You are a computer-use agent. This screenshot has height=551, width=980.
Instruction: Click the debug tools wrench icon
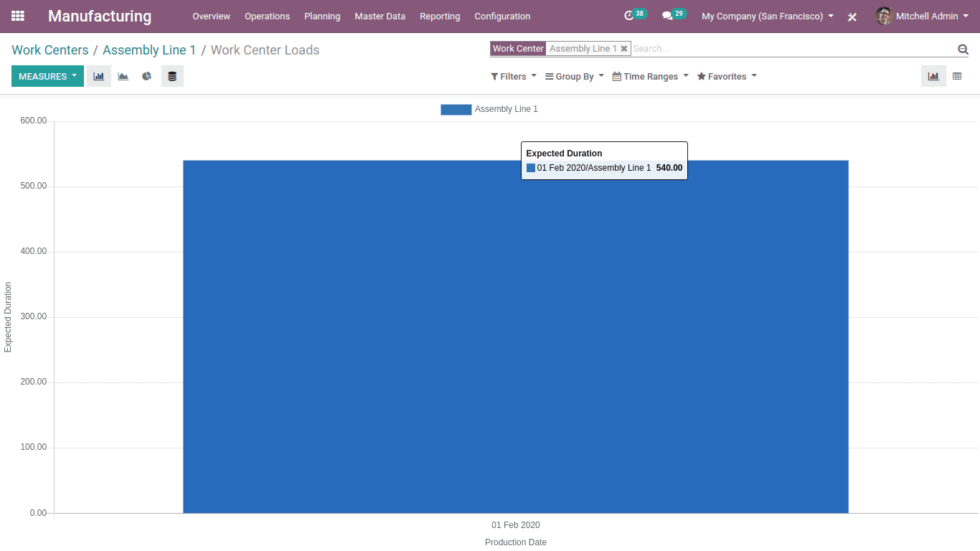[x=852, y=17]
